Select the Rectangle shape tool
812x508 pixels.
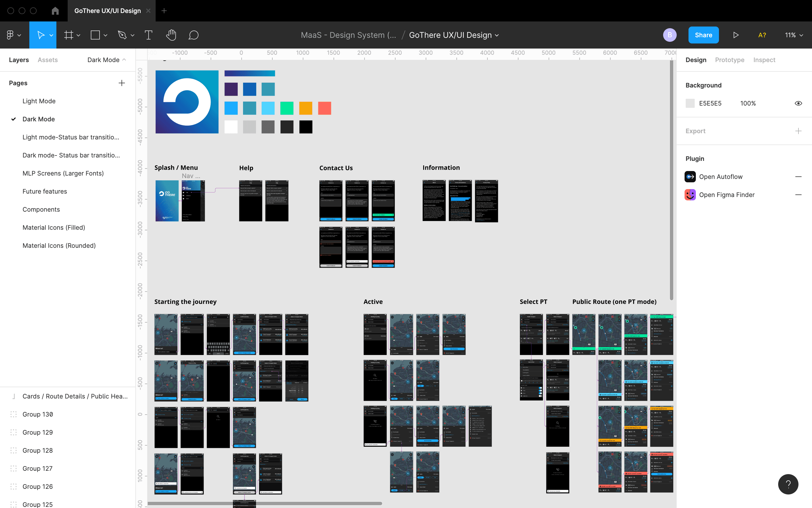(95, 35)
